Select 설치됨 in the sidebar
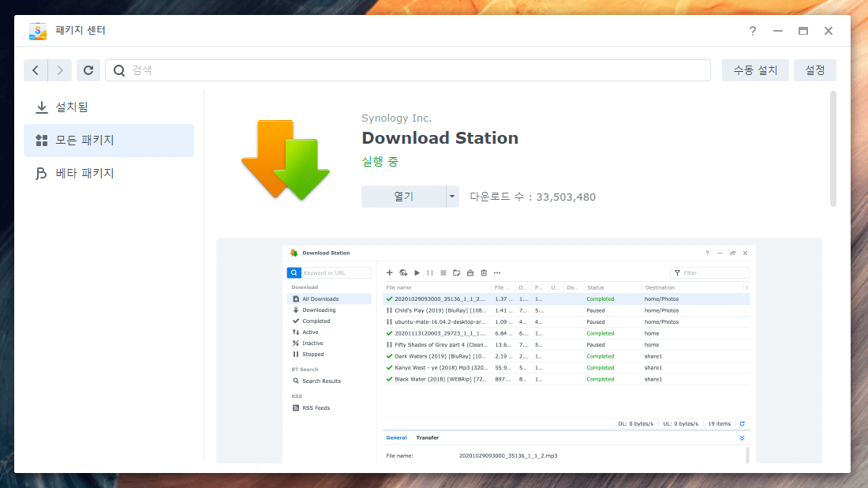The width and height of the screenshot is (868, 488). click(x=109, y=107)
